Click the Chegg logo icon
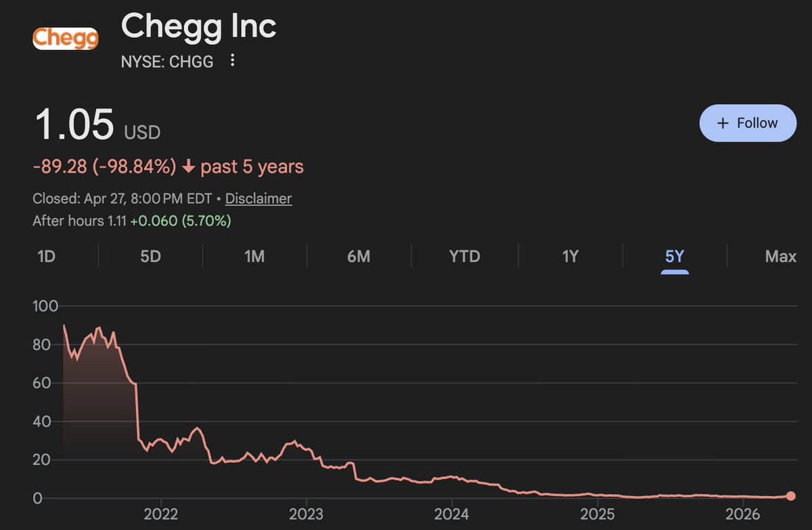 coord(66,38)
